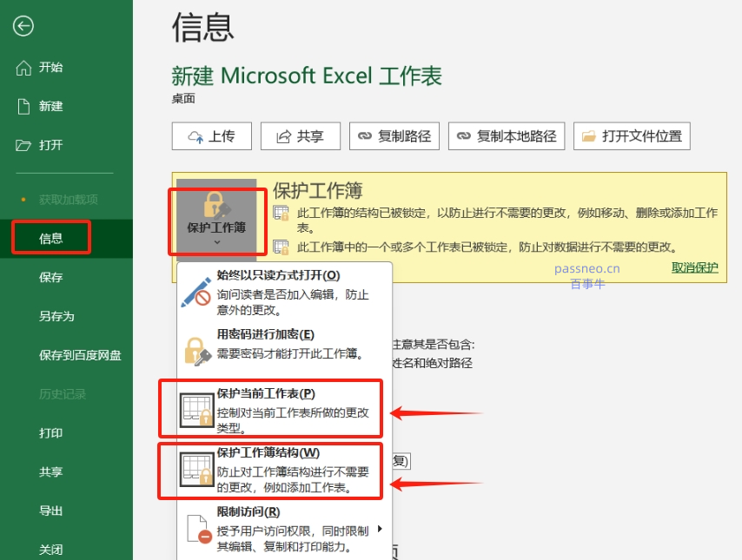
Task: Expand the 保护工作簿 dropdown chevron
Action: point(216,242)
